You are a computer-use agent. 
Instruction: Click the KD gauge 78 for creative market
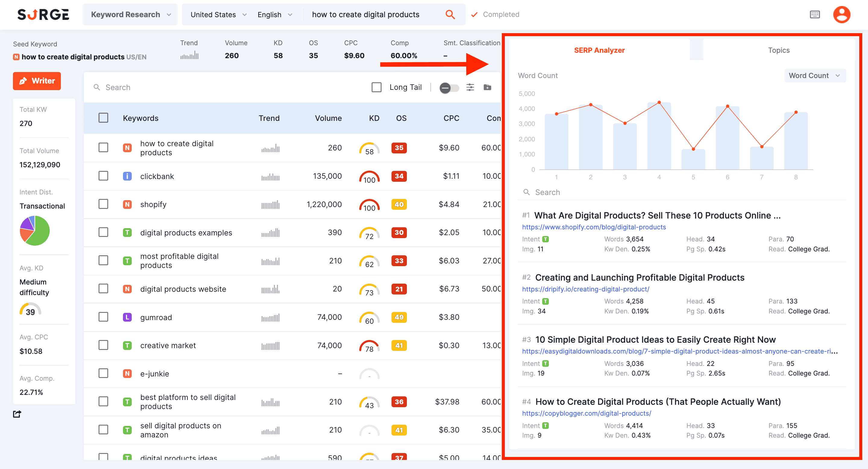pyautogui.click(x=369, y=346)
